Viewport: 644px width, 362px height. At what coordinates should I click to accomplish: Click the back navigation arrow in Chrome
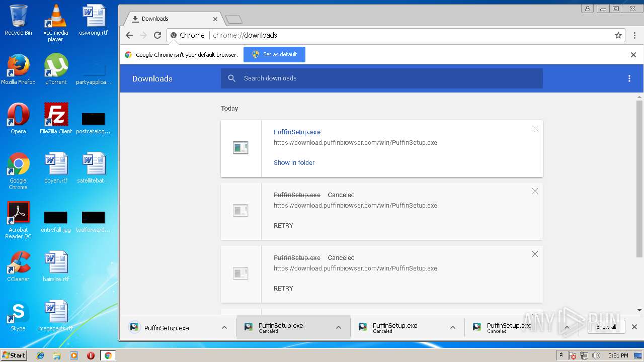[129, 35]
